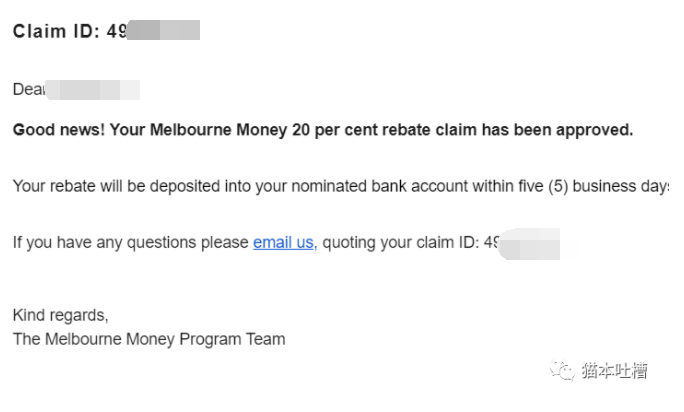Click the 猫本吐槽 watermark text
Viewport: 684px width, 412px height.
[x=615, y=371]
